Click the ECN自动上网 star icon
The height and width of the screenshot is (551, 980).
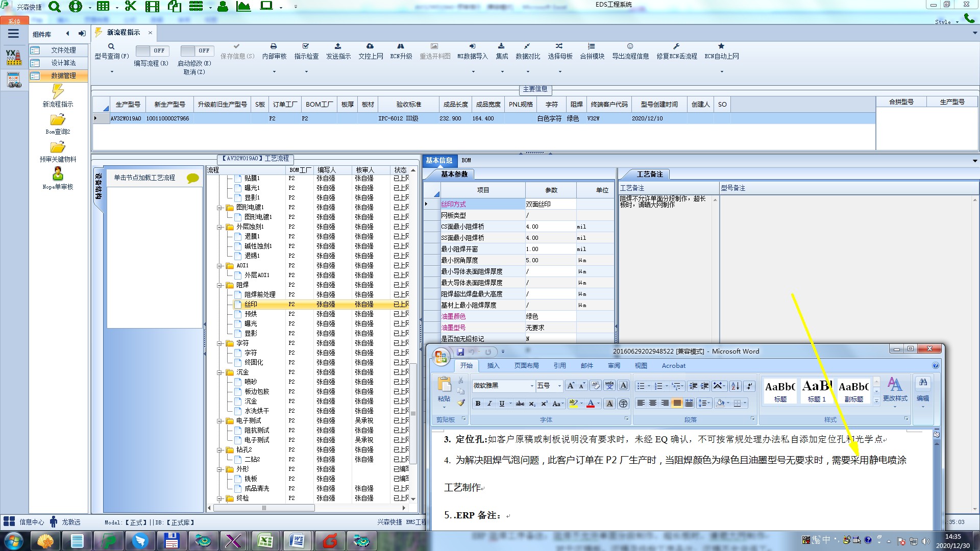click(x=721, y=46)
